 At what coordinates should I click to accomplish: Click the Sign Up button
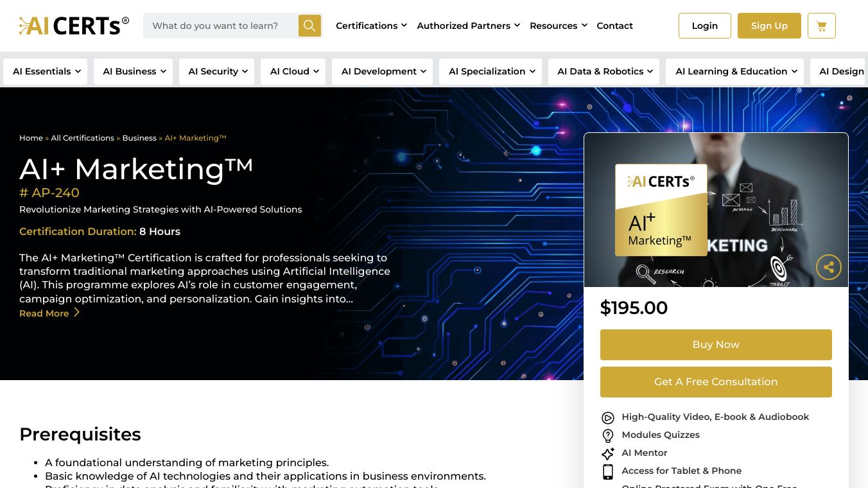coord(769,26)
